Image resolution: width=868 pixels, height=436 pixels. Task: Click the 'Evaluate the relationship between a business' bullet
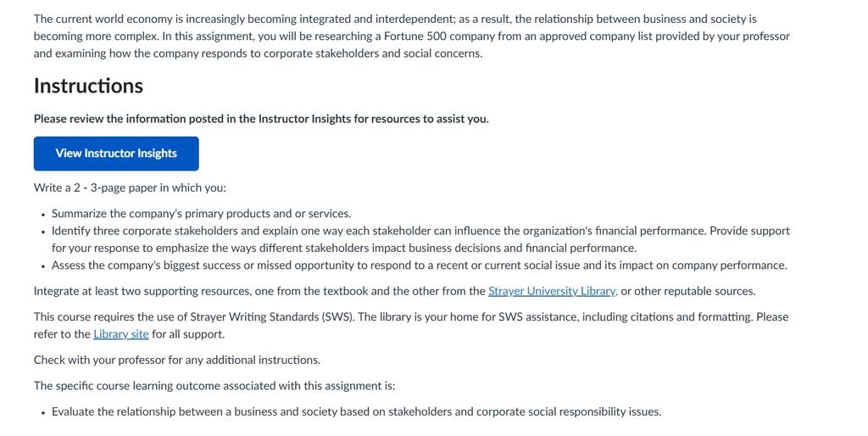pos(357,412)
